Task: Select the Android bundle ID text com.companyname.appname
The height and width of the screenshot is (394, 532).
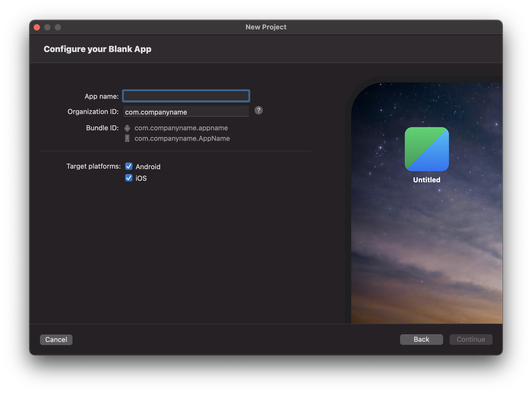Action: pos(181,128)
